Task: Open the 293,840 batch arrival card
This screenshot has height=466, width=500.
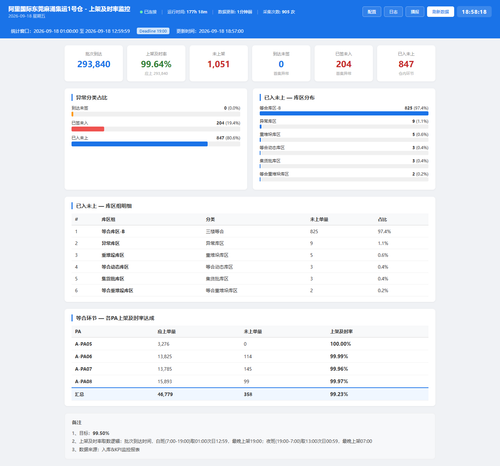Action: (x=94, y=63)
